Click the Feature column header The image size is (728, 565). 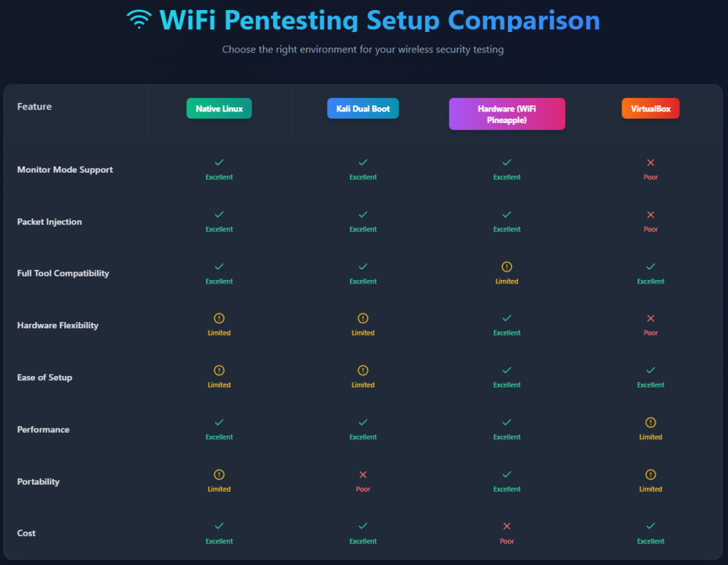[x=34, y=107]
